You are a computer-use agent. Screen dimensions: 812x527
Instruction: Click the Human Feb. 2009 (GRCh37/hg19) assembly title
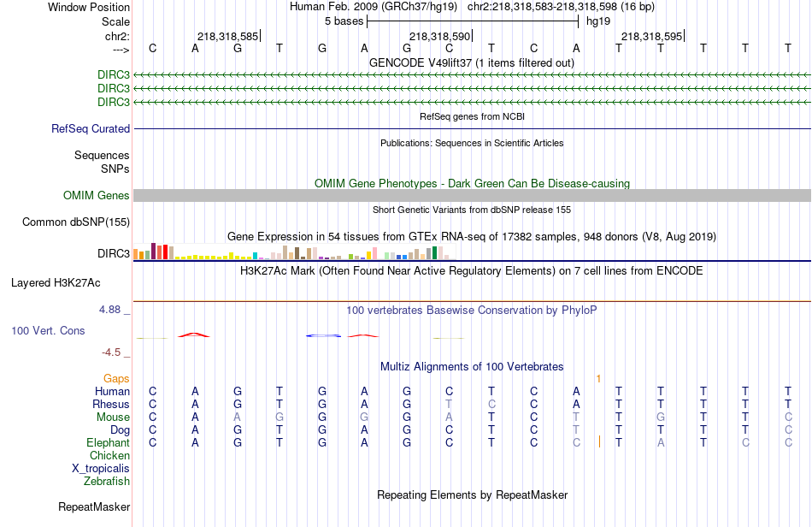coord(374,7)
